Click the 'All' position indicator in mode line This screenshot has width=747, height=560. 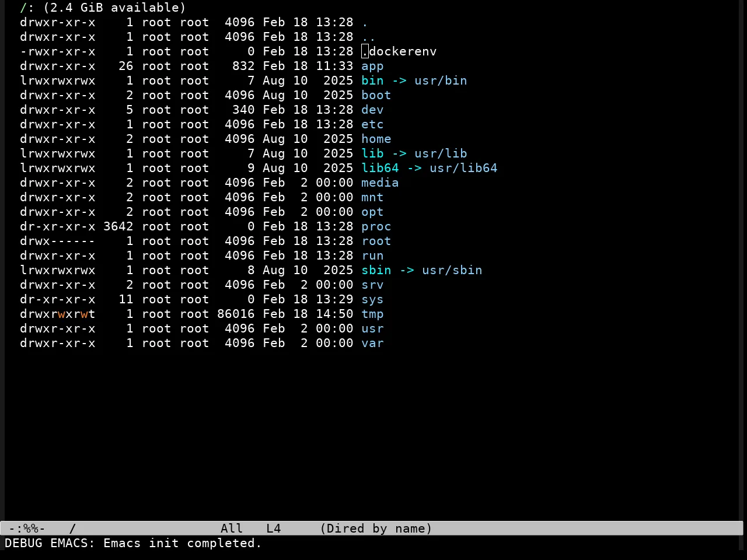point(232,528)
